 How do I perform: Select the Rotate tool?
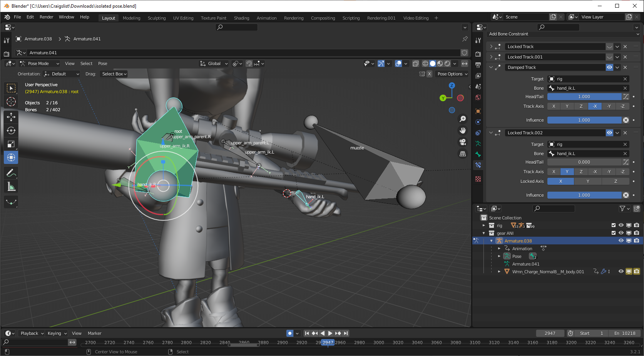[x=11, y=130]
